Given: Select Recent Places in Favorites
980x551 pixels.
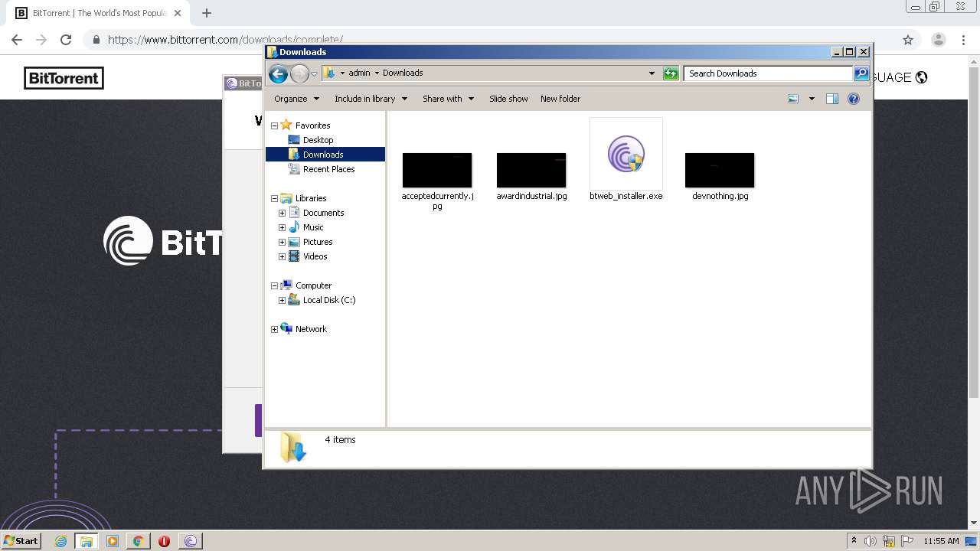Looking at the screenshot, I should 328,169.
